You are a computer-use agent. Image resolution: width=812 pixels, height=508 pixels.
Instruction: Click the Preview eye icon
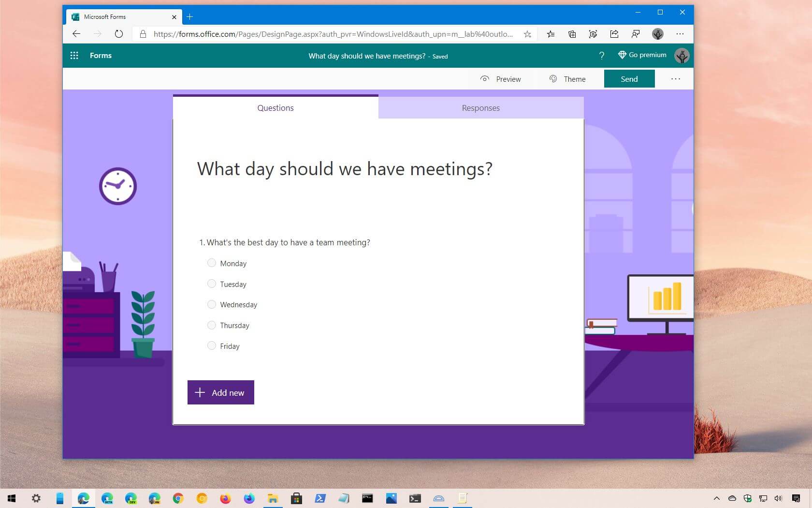pyautogui.click(x=485, y=78)
